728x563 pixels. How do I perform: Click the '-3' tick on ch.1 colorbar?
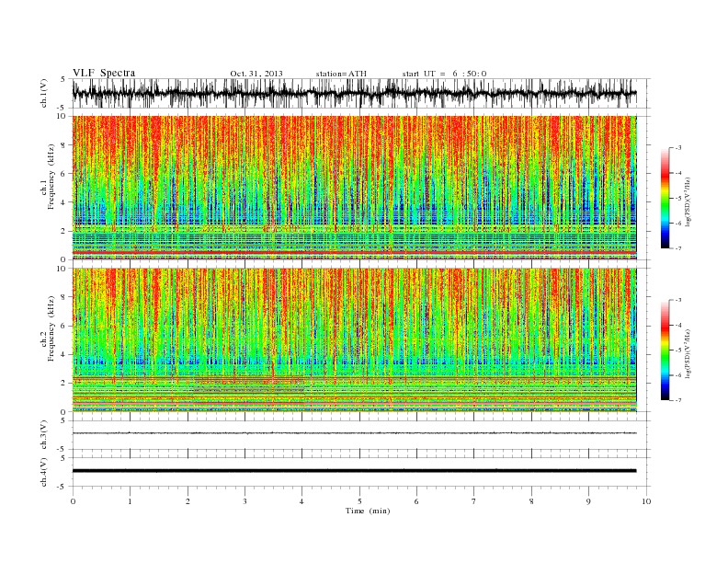point(678,148)
